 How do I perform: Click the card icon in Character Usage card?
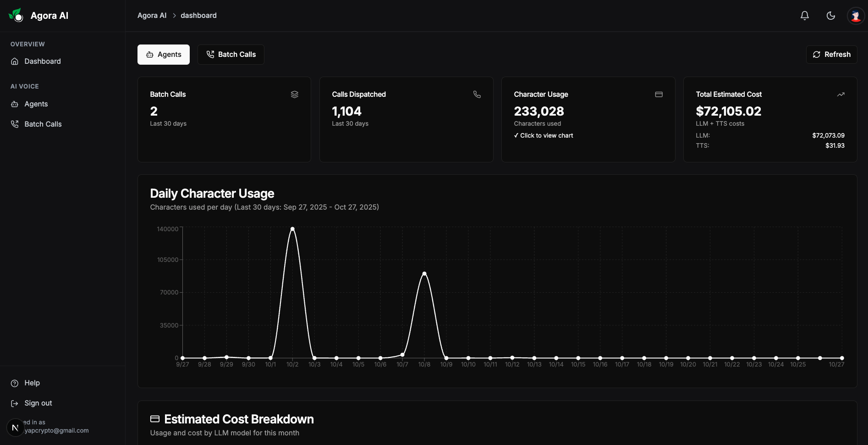click(659, 95)
